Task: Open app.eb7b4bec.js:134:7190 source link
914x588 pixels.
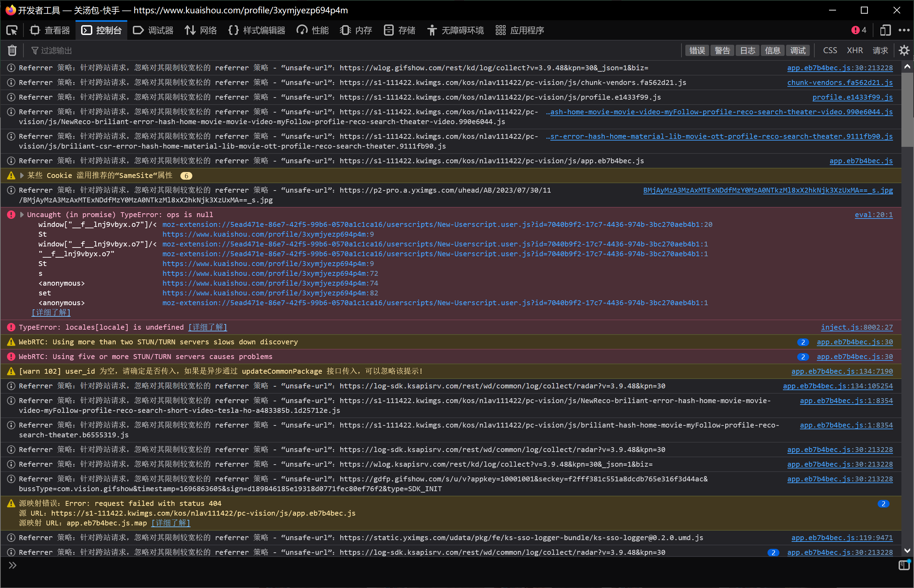Action: pyautogui.click(x=842, y=371)
